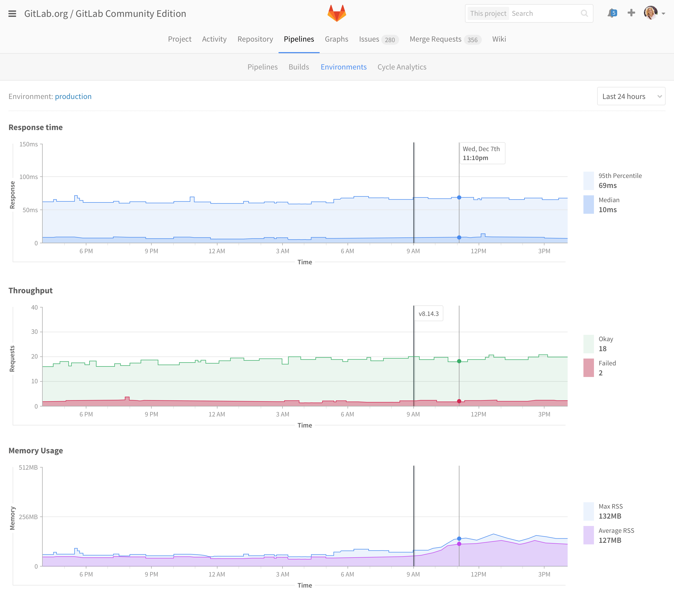Image resolution: width=674 pixels, height=616 pixels.
Task: Click the 127MB Average RSS value
Action: [x=610, y=540]
